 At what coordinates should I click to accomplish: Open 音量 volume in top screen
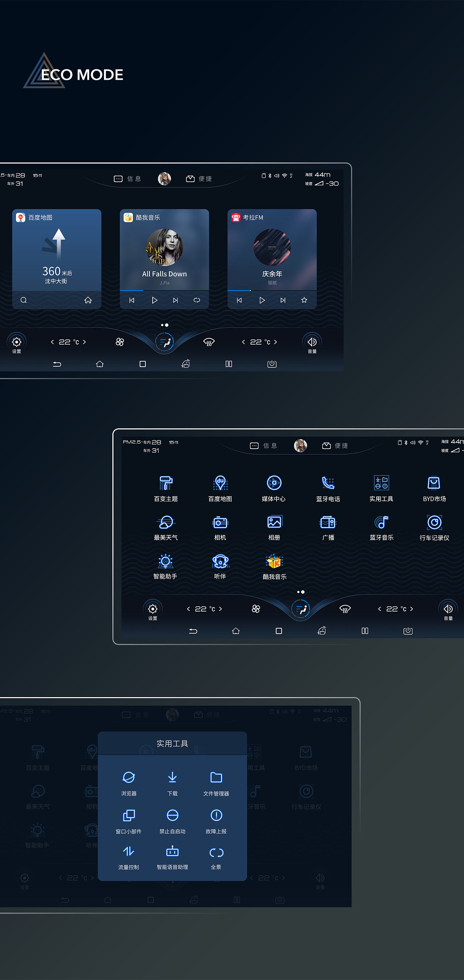point(312,343)
